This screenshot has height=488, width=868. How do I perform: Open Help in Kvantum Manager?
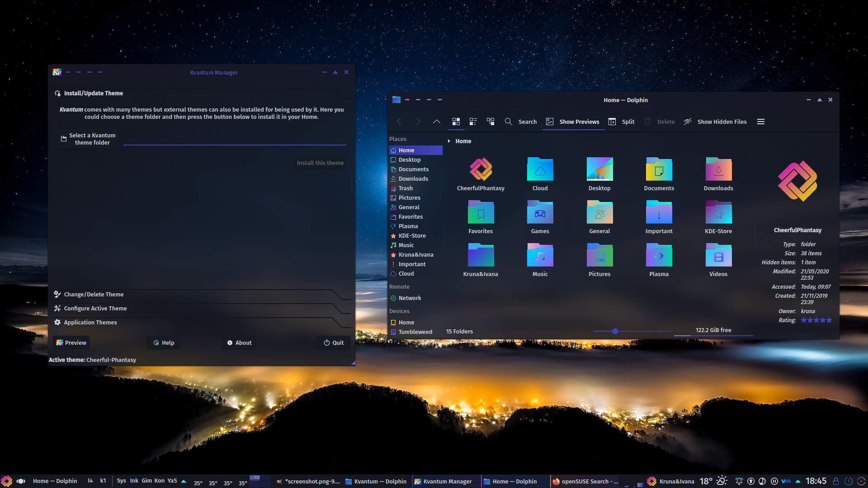[164, 343]
